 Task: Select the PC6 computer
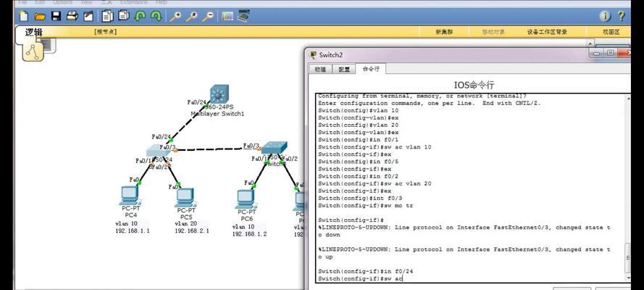point(246,199)
